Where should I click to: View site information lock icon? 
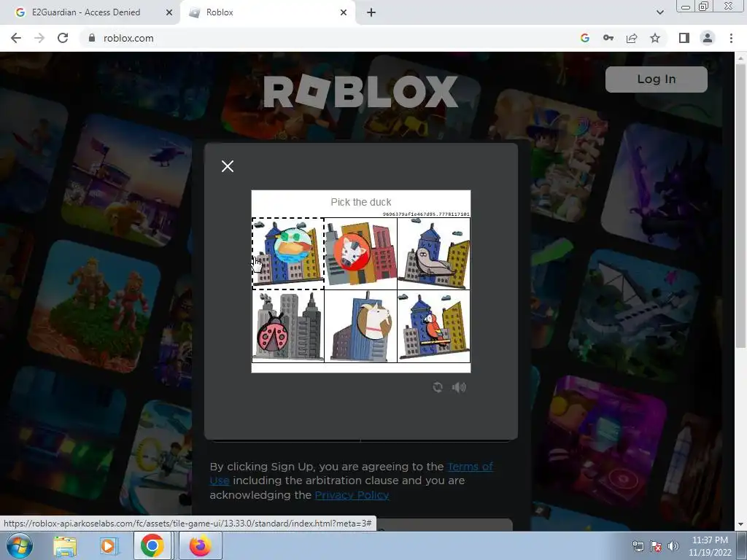[x=92, y=38]
